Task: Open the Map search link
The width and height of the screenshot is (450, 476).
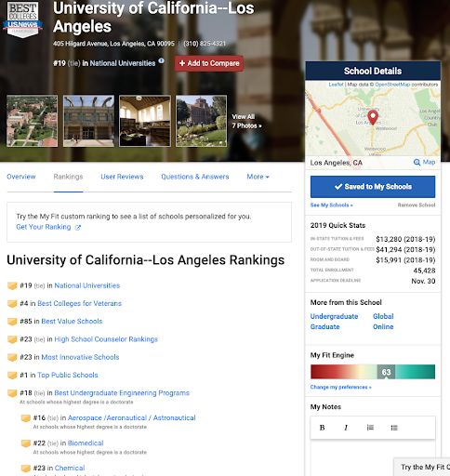Action: tap(425, 162)
